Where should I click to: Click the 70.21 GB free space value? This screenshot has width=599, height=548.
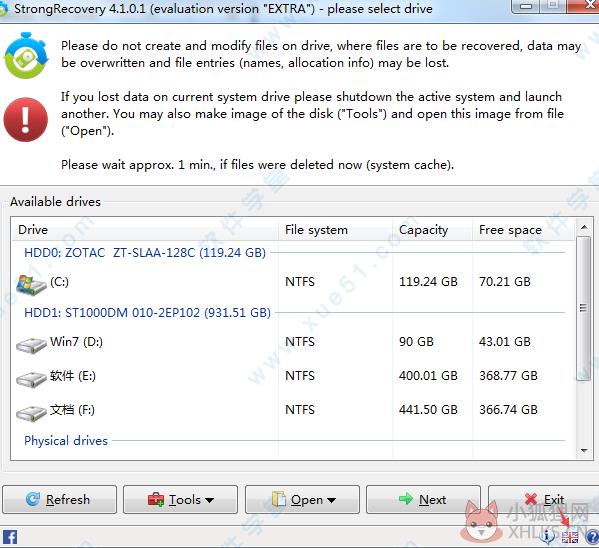tap(505, 282)
